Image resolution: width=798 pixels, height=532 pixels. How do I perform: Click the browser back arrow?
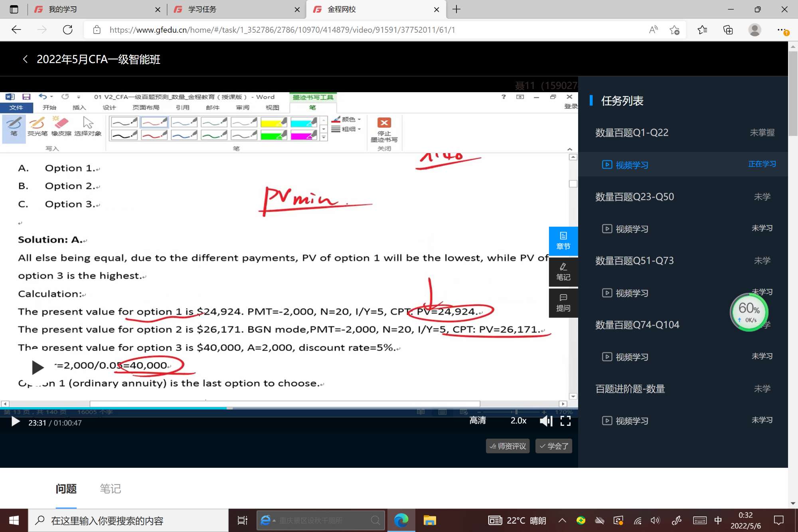pyautogui.click(x=16, y=30)
